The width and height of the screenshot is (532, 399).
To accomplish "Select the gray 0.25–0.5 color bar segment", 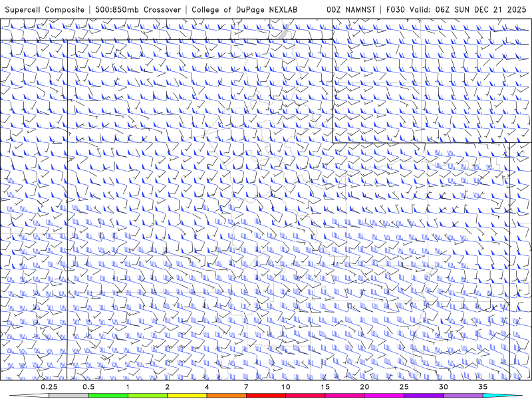I will pos(68,396).
